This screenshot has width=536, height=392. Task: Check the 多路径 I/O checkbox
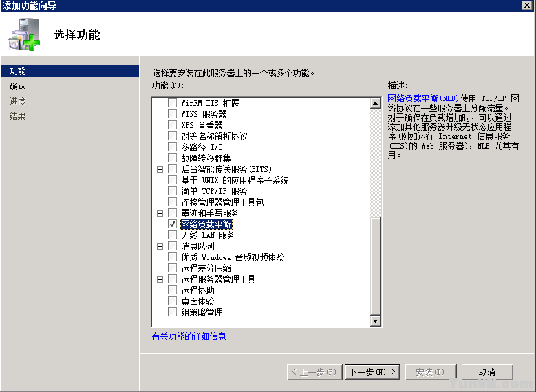(x=172, y=147)
